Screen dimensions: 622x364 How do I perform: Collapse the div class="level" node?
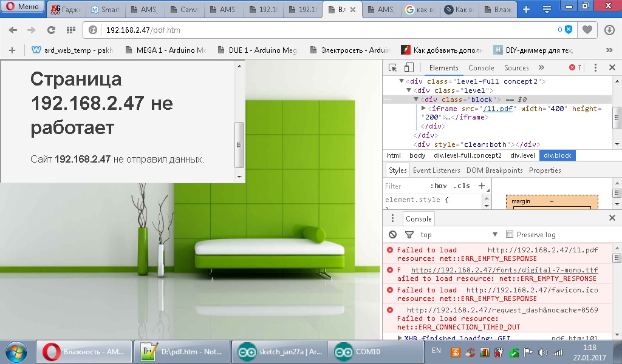pos(409,90)
